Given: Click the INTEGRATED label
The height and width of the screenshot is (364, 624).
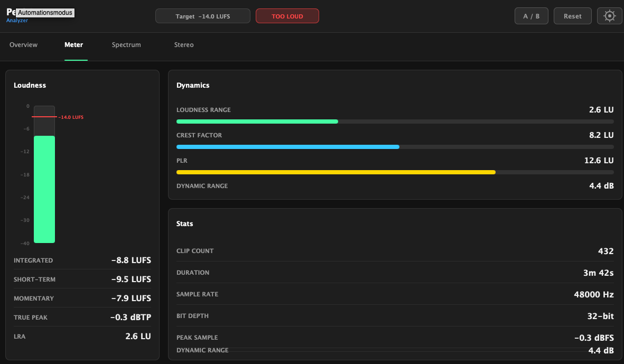Looking at the screenshot, I should 33,260.
